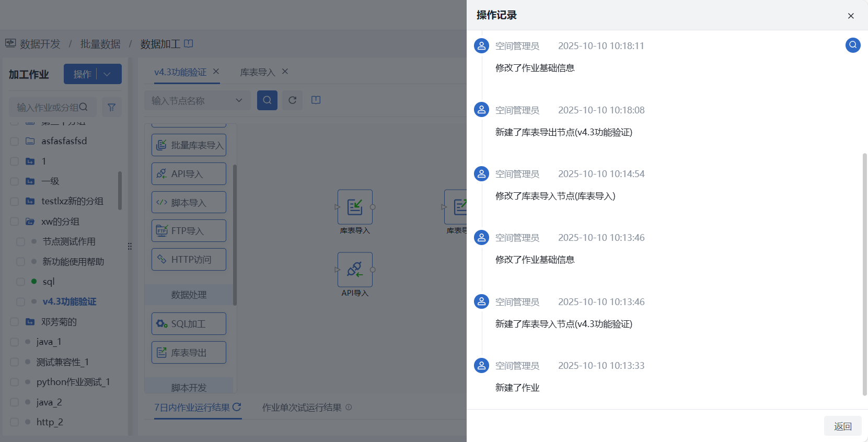Click the book guide icon in toolbar
This screenshot has width=868, height=442.
tap(316, 100)
